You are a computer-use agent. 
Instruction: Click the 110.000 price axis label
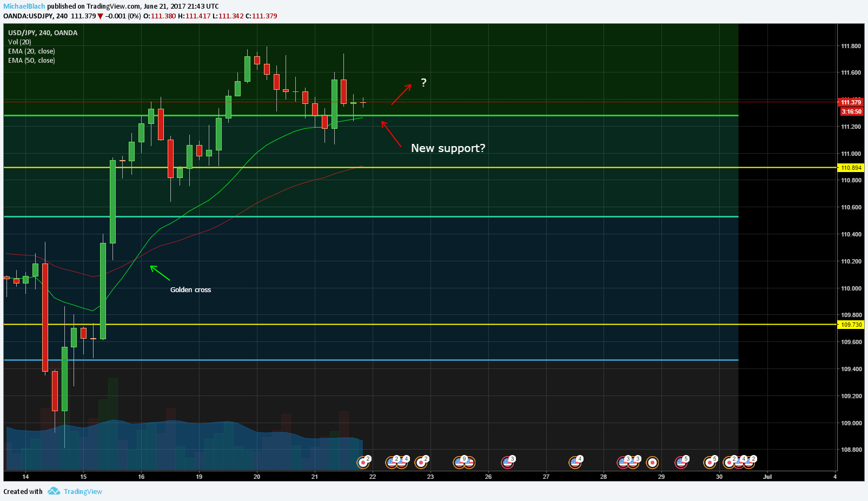click(x=851, y=288)
